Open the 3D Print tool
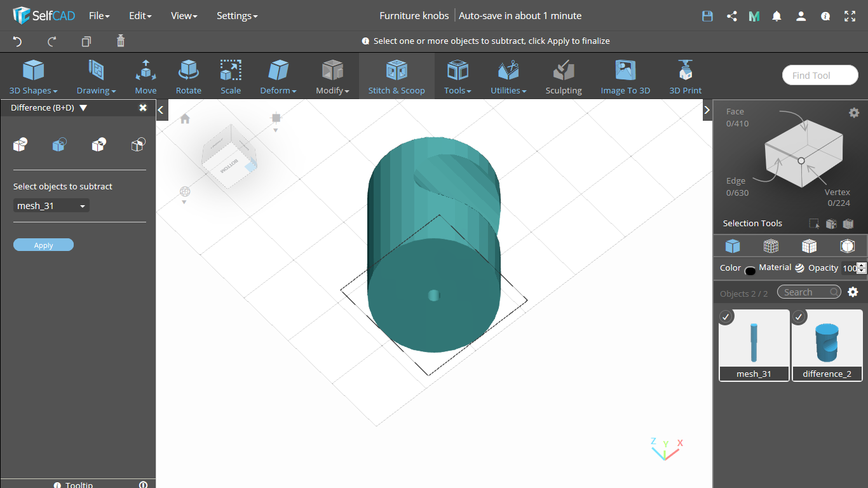868x488 pixels. (685, 76)
